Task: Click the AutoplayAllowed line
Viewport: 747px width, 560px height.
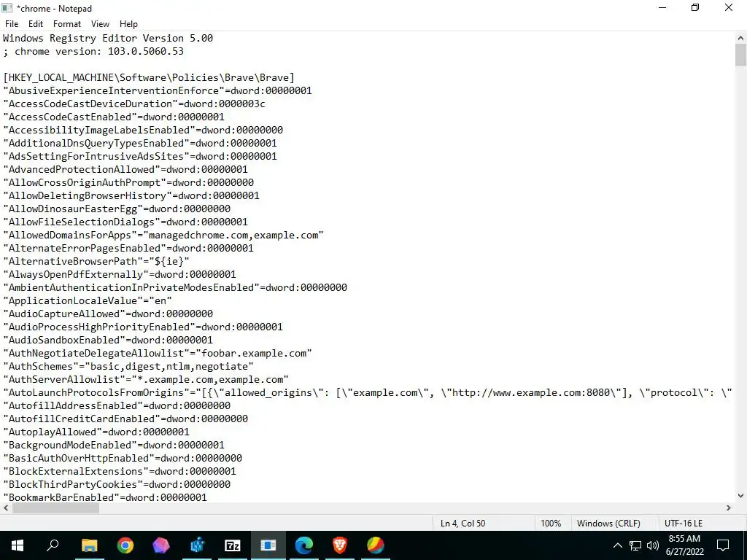Action: pos(96,432)
